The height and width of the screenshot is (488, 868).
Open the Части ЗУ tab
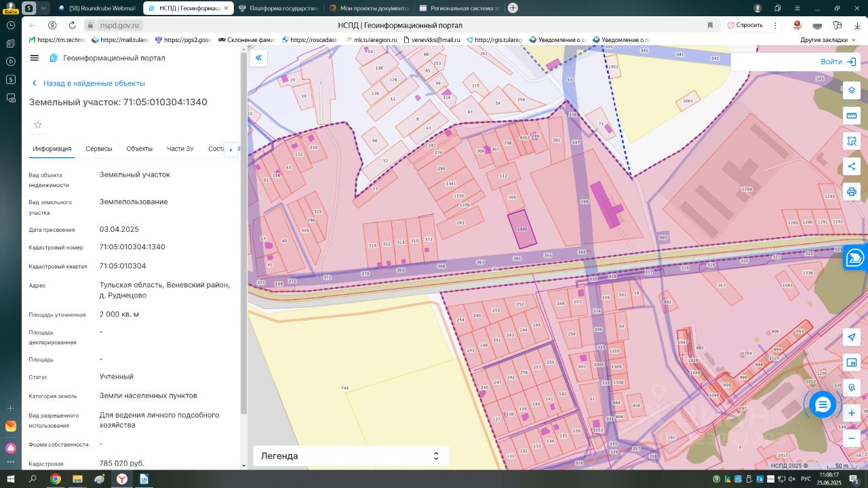coord(180,149)
